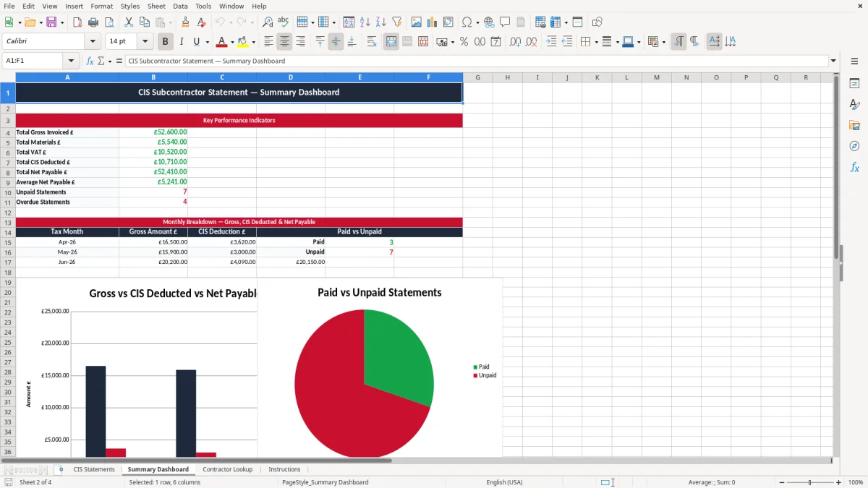Click the Zoom Out minus button
Viewport: 868px width, 488px height.
point(780,482)
